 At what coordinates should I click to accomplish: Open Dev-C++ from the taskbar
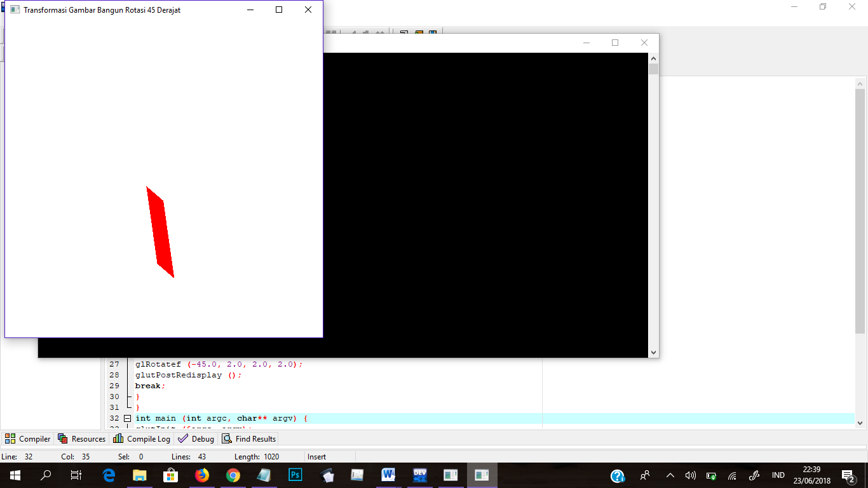pyautogui.click(x=419, y=475)
